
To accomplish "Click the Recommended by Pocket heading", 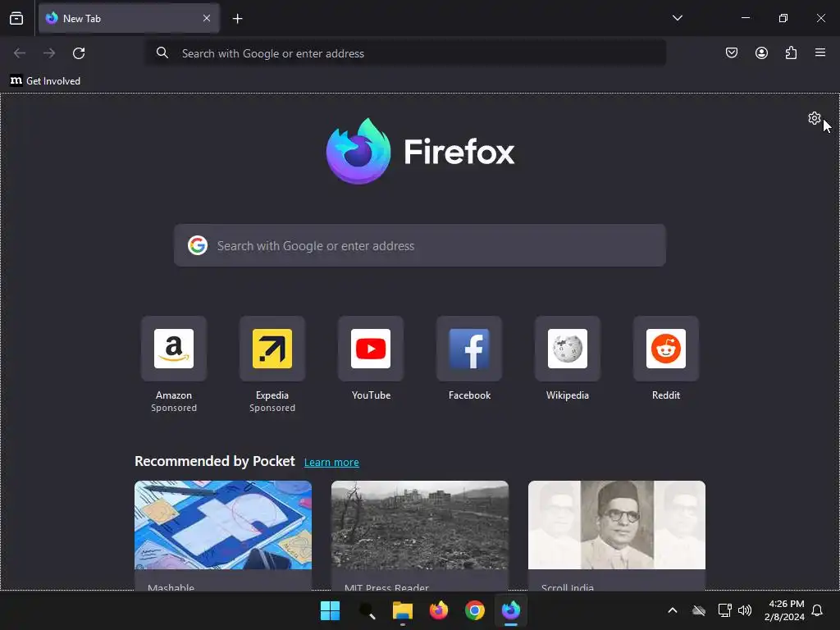I will point(215,461).
